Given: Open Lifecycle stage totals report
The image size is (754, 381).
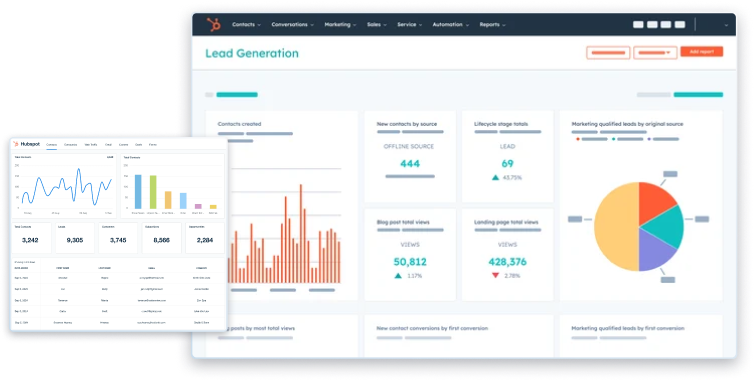Looking at the screenshot, I should [x=501, y=124].
